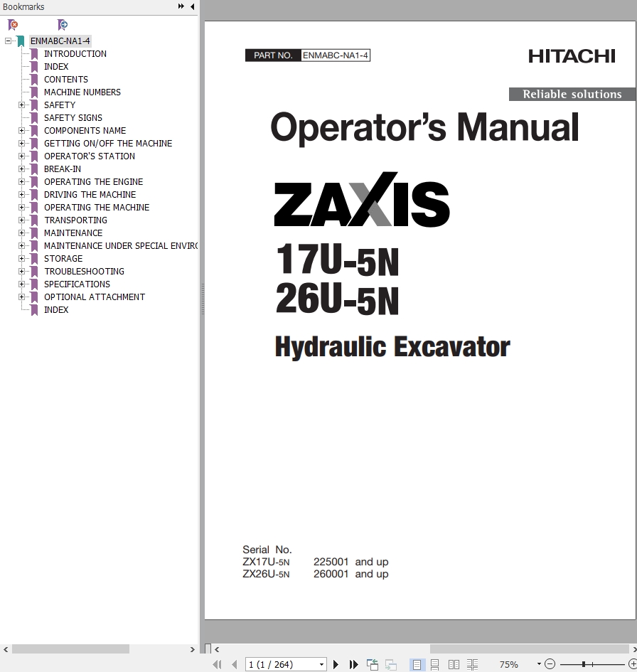Viewport: 637px width, 672px height.
Task: Expand the SAFETY bookmark
Action: tap(21, 105)
